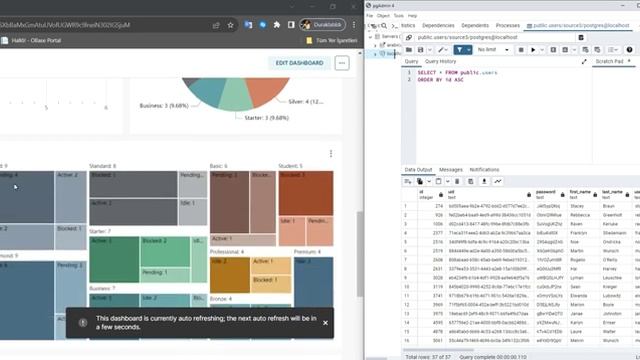Open Explain Analyze options dropdown
The width and height of the screenshot is (640, 360).
(574, 50)
